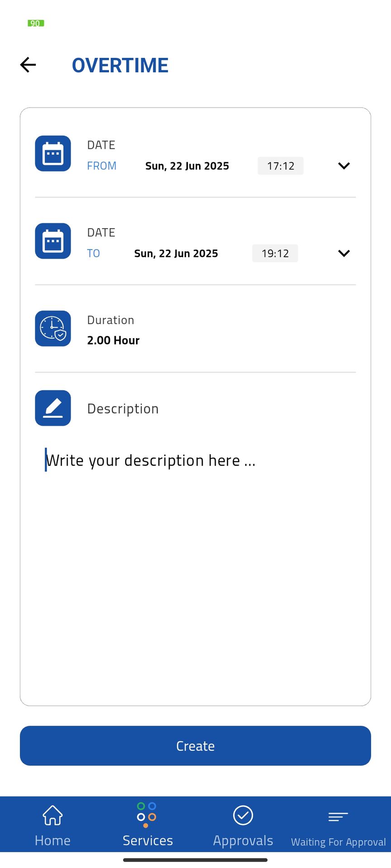Expand the Date To chevron
This screenshot has height=868, width=391.
click(344, 253)
